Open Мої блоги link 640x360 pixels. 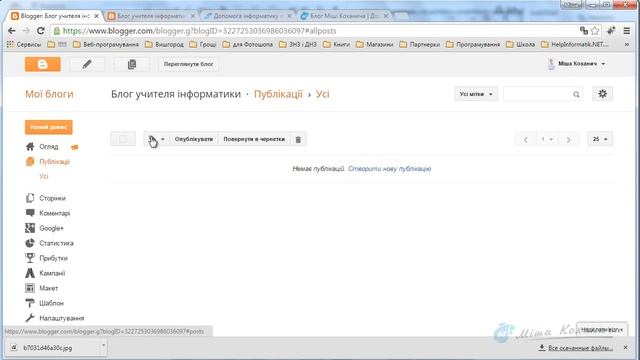click(x=49, y=94)
